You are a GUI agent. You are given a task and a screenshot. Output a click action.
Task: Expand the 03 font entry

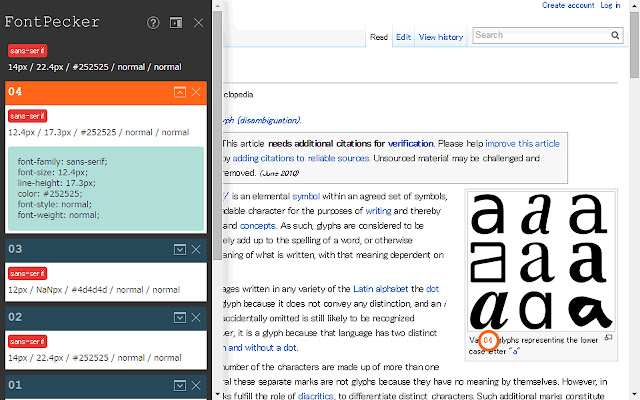pos(180,249)
